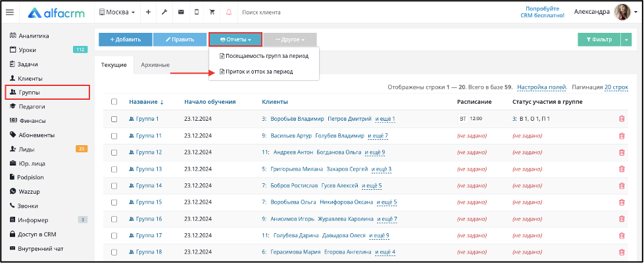Click the plus icon in top bar

click(x=148, y=12)
